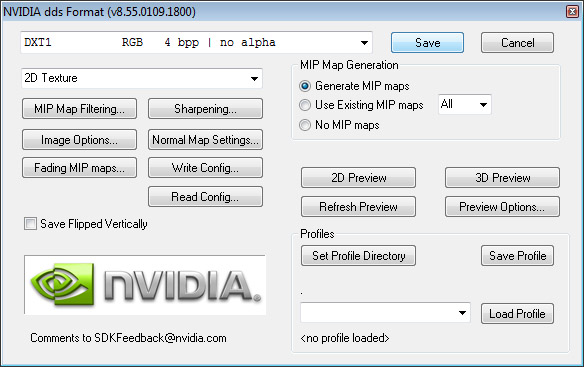Open Preview Options dialog

502,206
